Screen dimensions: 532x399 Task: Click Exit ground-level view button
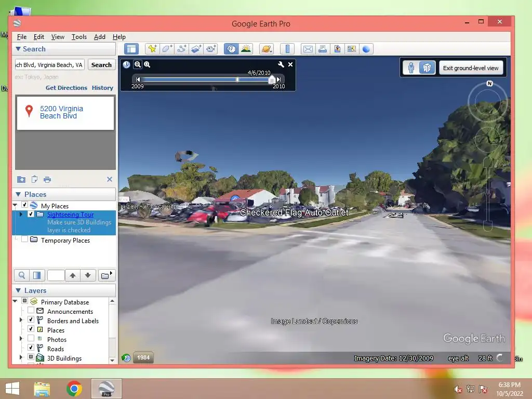[471, 68]
